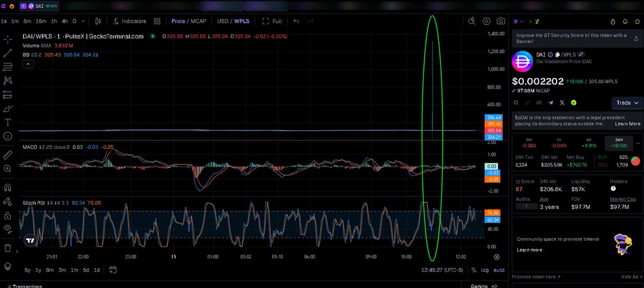The height and width of the screenshot is (288, 644).
Task: Add DAI to favorites with star
Action: coord(637,21)
